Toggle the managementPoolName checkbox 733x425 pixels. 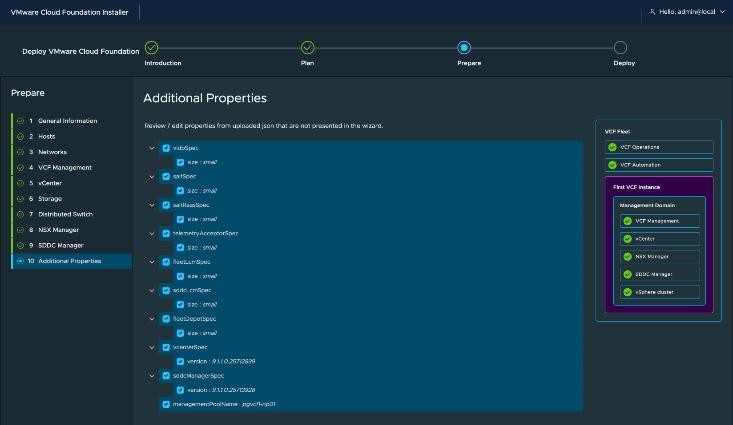pyautogui.click(x=166, y=404)
